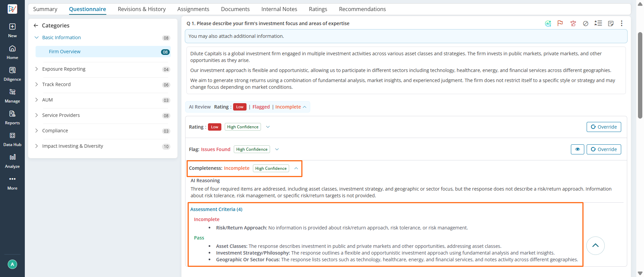The height and width of the screenshot is (277, 644).
Task: Open the AI chat icon for Q1
Action: click(x=548, y=23)
